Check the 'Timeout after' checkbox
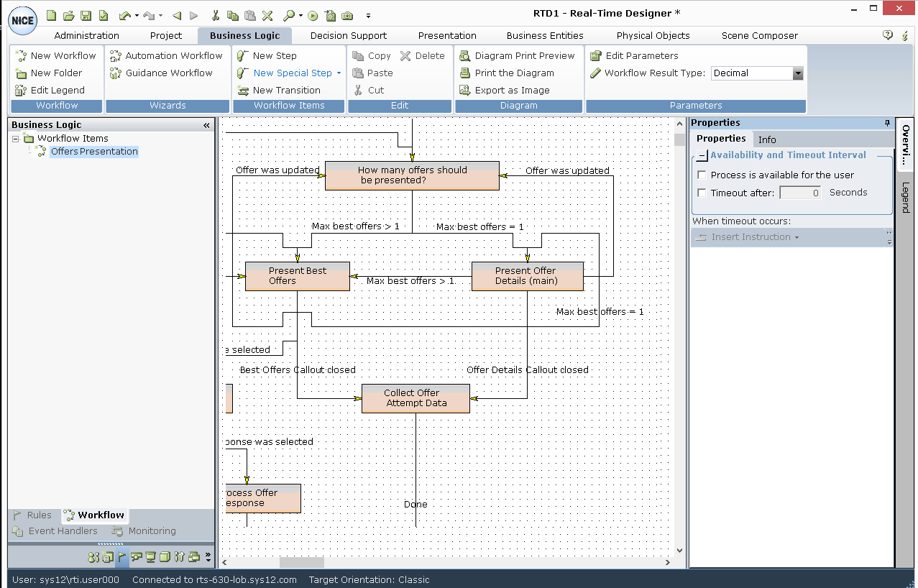This screenshot has height=588, width=918. pyautogui.click(x=702, y=193)
